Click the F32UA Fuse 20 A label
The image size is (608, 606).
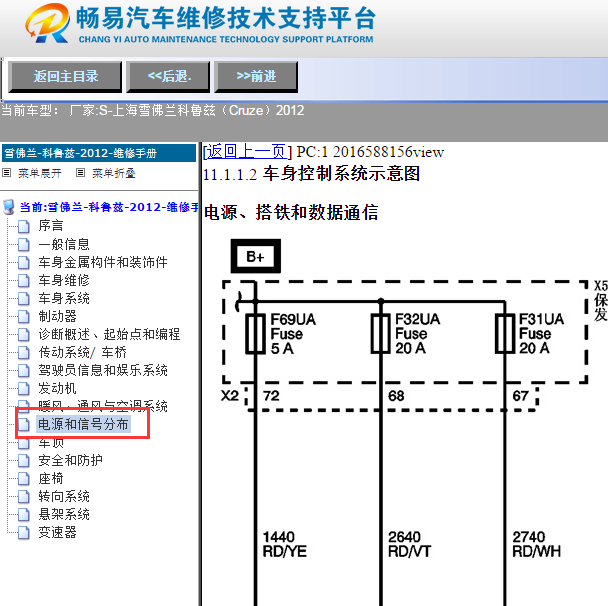[417, 334]
